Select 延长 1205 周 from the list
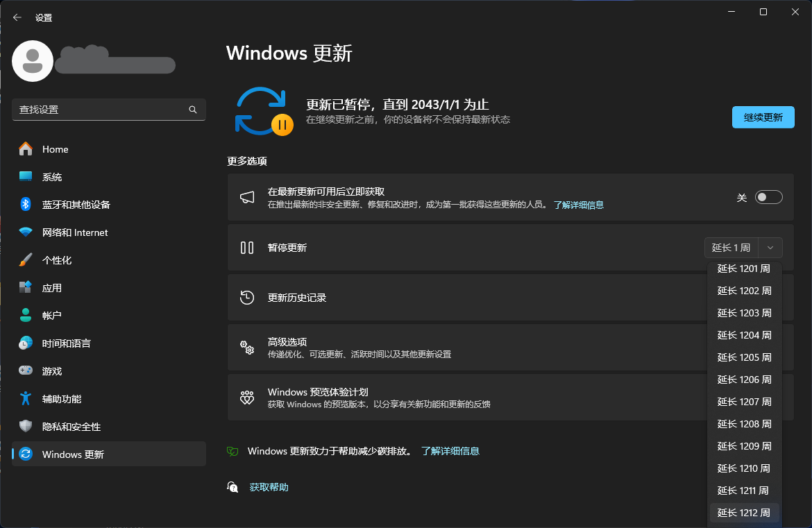 pyautogui.click(x=744, y=357)
